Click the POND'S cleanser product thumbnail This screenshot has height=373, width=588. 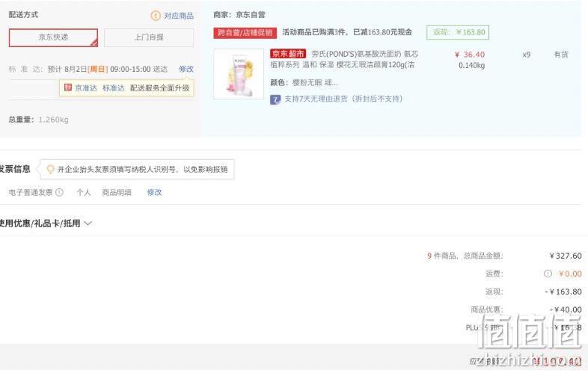[239, 74]
